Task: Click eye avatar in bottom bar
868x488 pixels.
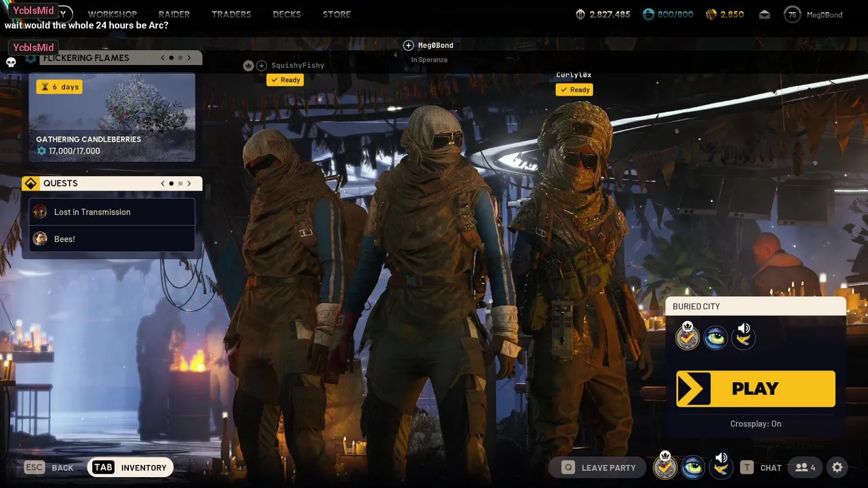Action: tap(693, 467)
